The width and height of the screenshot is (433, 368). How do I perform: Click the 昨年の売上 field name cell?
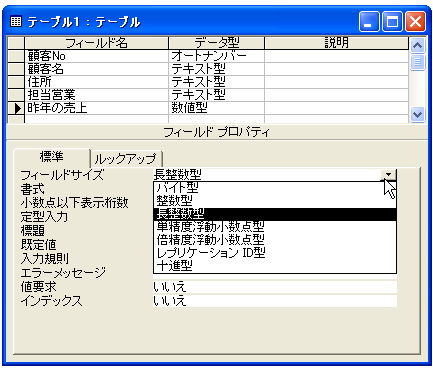tap(96, 108)
